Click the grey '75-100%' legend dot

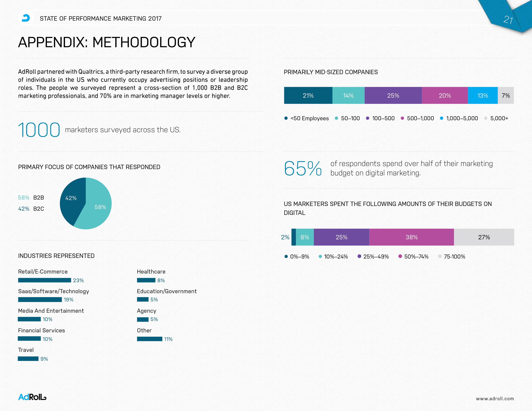click(440, 256)
